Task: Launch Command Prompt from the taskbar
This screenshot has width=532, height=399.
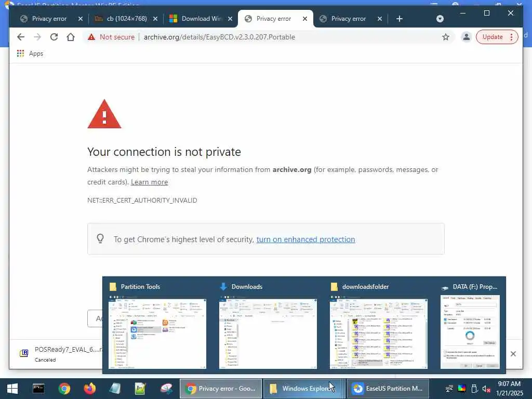Action: 38,389
